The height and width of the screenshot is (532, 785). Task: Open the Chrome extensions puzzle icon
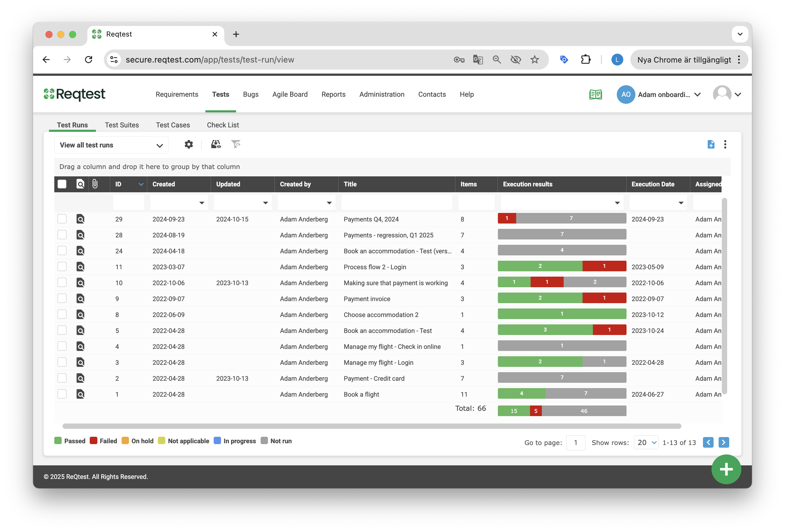[586, 60]
